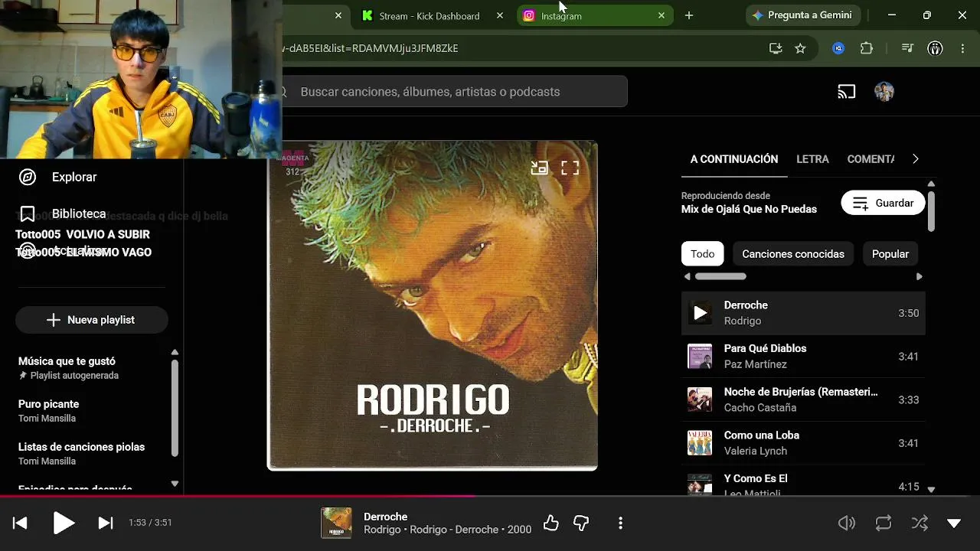
Task: Click the Paz Martínez artist name
Action: tap(755, 364)
